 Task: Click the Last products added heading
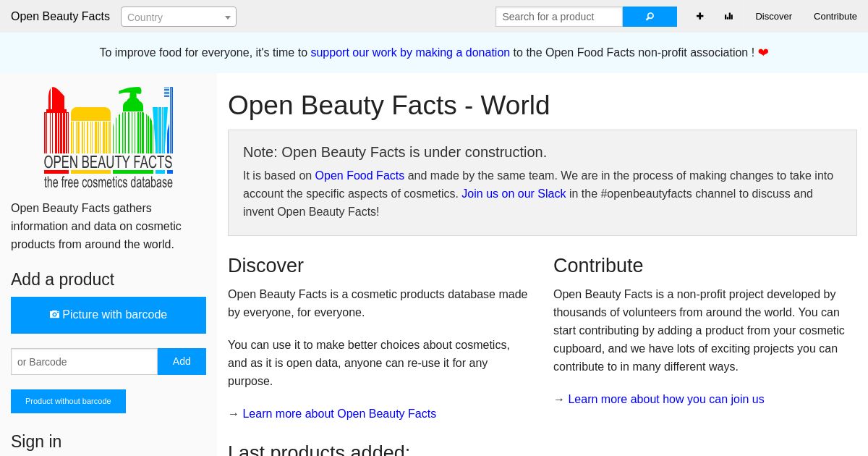(319, 449)
